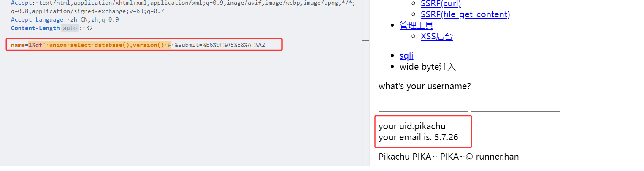644x171 pixels.
Task: Open the XSS后台 link
Action: pyautogui.click(x=437, y=36)
